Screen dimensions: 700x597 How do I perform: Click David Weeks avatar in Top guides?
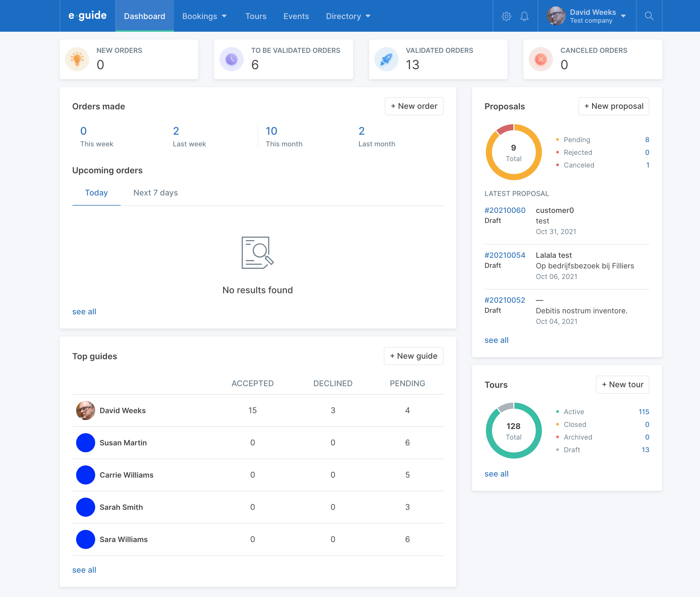pyautogui.click(x=85, y=410)
